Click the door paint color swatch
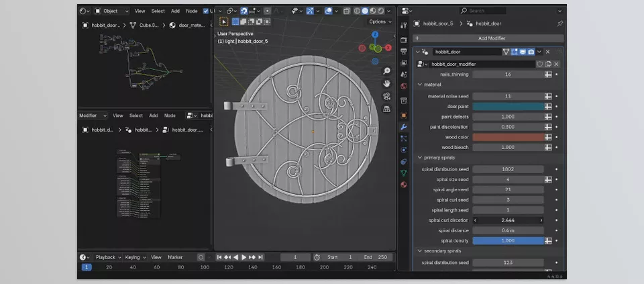 (508, 107)
